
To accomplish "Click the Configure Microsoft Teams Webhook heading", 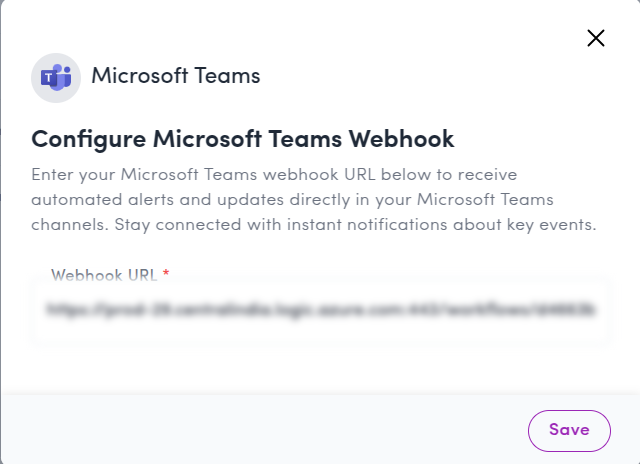I will click(242, 139).
